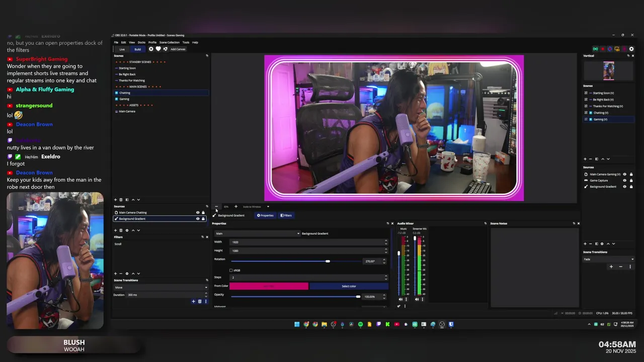
Task: Open settings gear at top right
Action: (631, 49)
